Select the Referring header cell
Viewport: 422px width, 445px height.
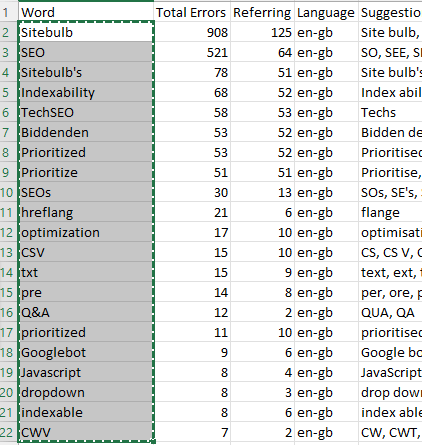pyautogui.click(x=263, y=12)
